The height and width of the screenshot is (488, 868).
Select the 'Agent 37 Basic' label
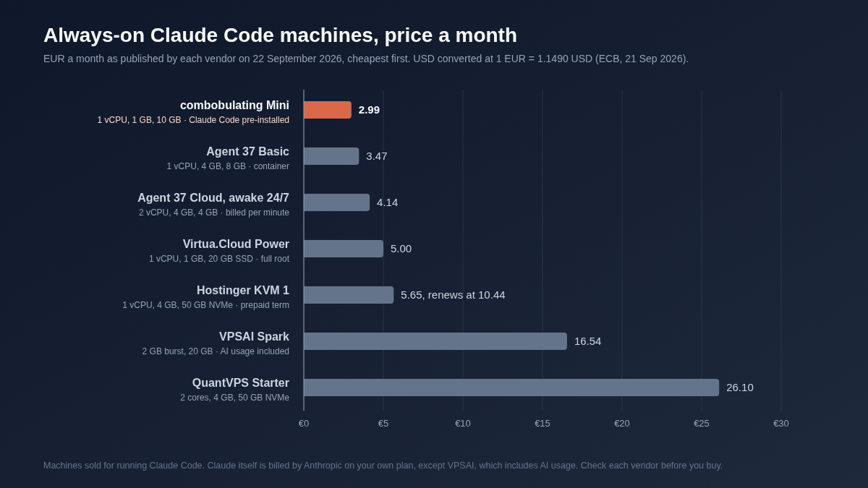coord(247,152)
